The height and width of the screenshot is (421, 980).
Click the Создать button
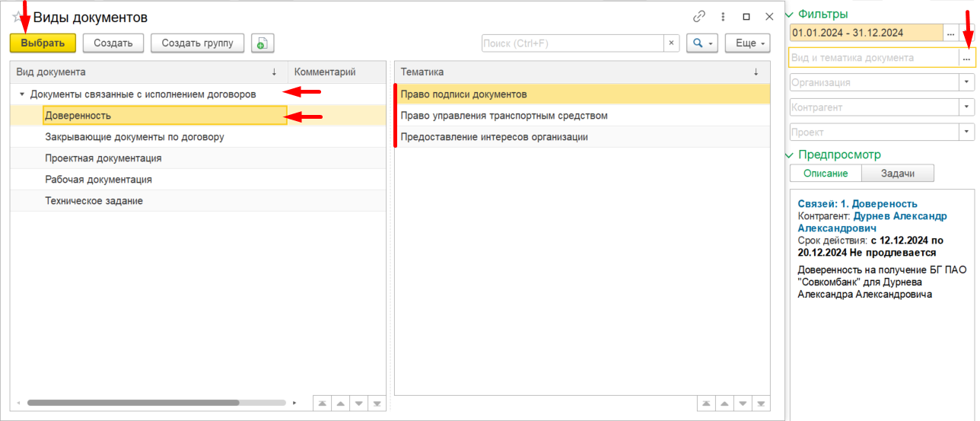[113, 43]
